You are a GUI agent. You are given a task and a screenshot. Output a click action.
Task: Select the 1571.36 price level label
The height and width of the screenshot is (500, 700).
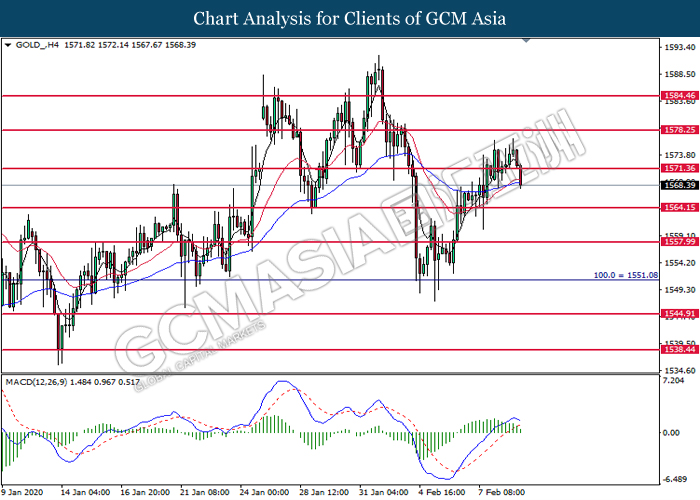[679, 168]
